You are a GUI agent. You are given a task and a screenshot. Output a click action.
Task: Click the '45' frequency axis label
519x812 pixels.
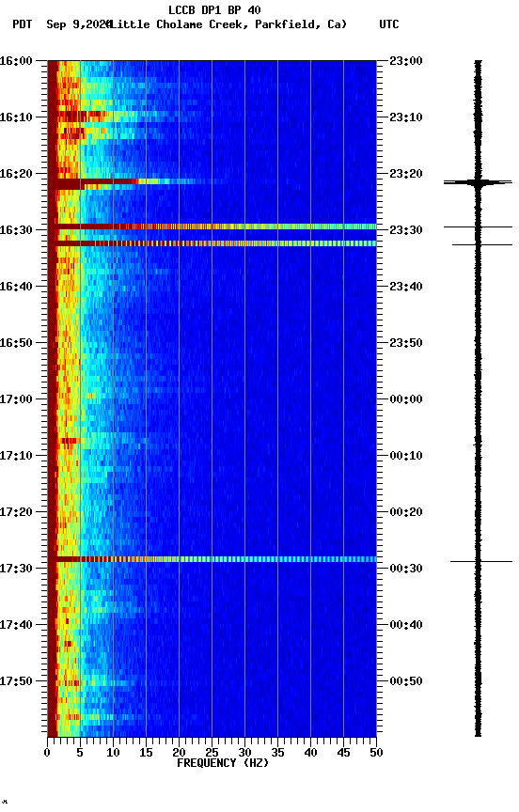coord(343,753)
